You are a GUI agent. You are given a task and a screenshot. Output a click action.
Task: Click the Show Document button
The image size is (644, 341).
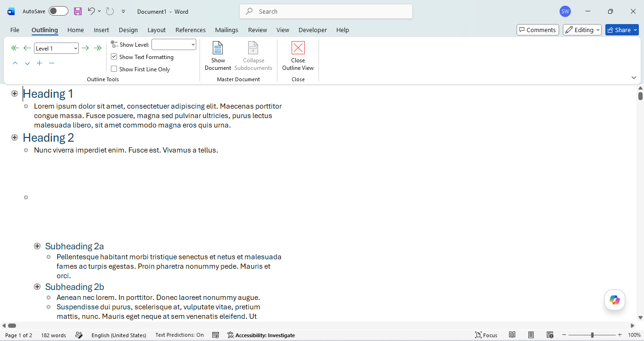click(218, 56)
